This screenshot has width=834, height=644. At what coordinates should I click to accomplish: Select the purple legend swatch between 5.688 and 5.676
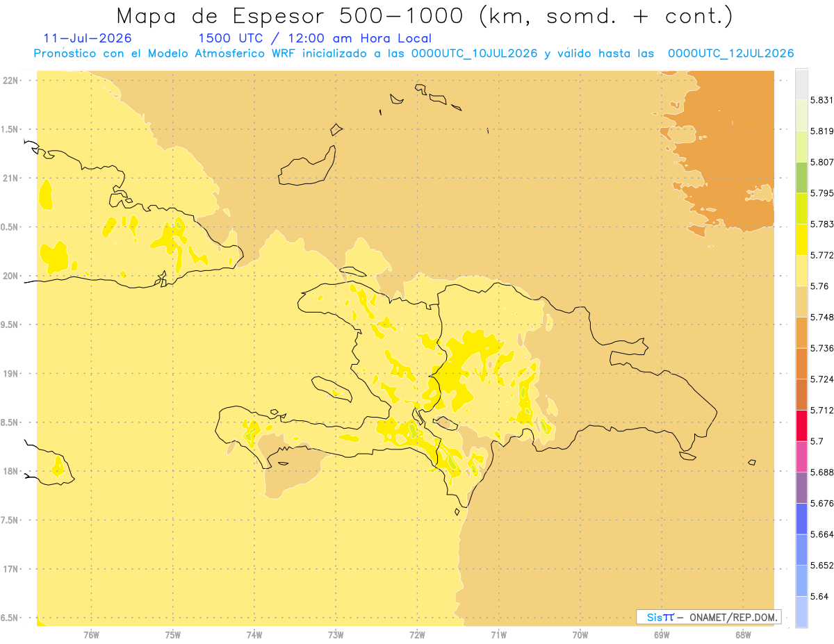[x=801, y=488]
